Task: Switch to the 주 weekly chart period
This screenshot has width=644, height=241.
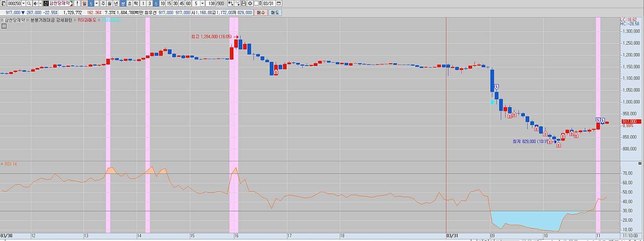Action: tap(103, 3)
